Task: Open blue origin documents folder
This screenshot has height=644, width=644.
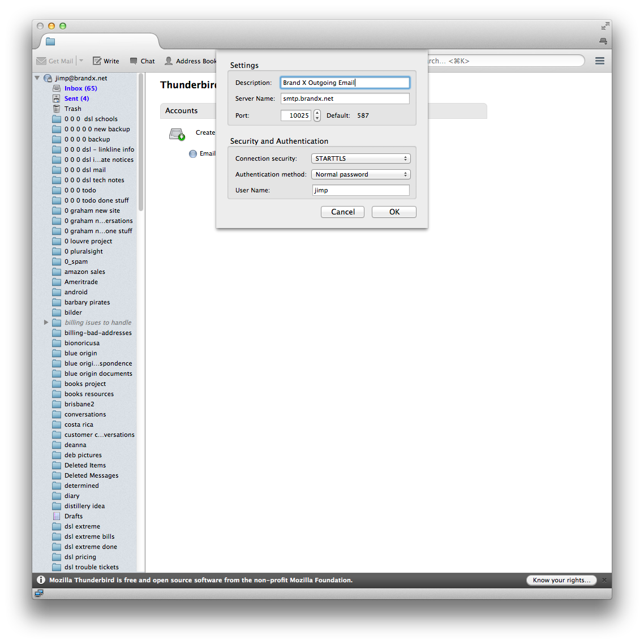Action: tap(98, 373)
